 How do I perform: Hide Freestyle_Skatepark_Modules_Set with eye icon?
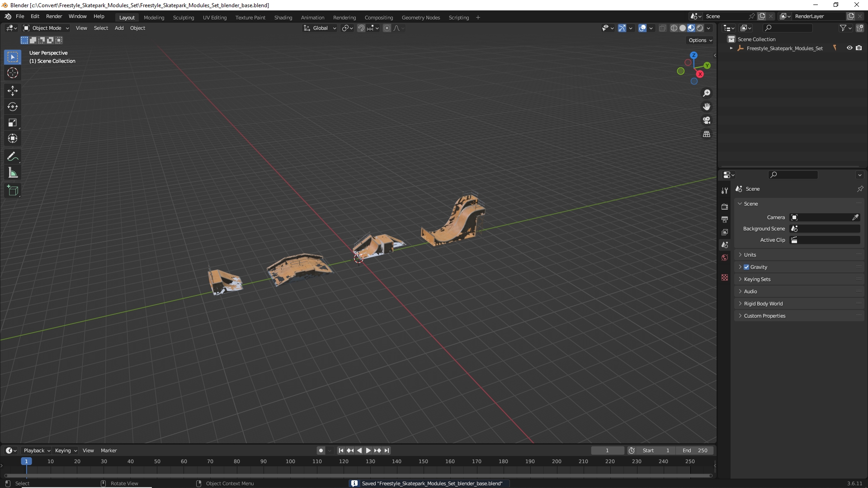pos(849,48)
